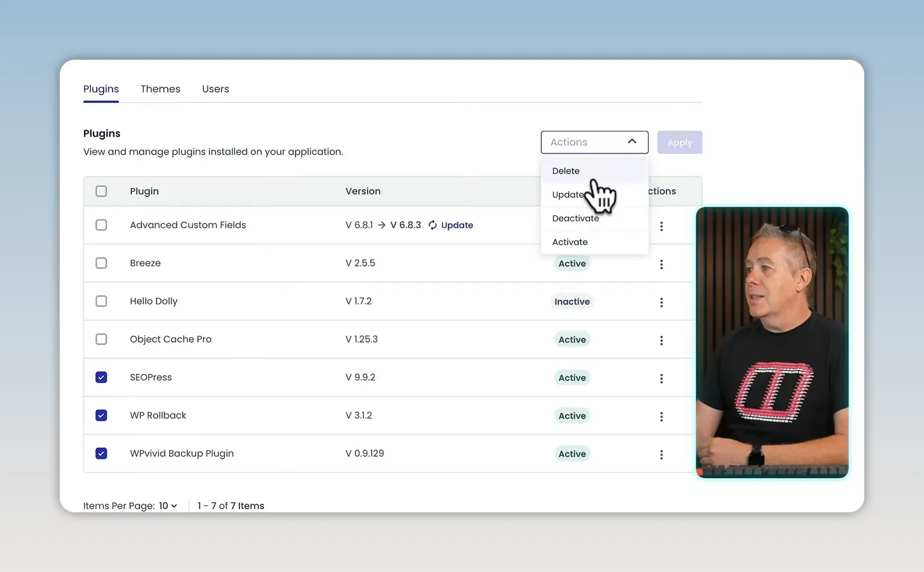
Task: Choose Delete from the Actions menu
Action: pyautogui.click(x=594, y=171)
